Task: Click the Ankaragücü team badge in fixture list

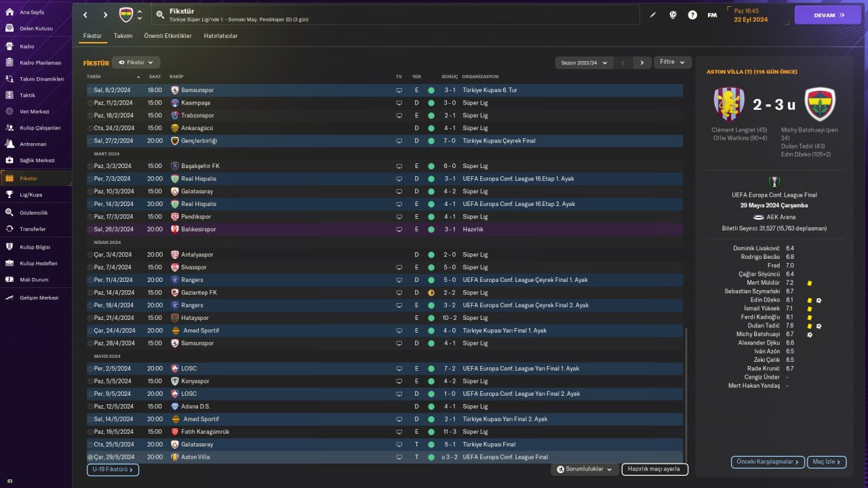Action: (175, 128)
